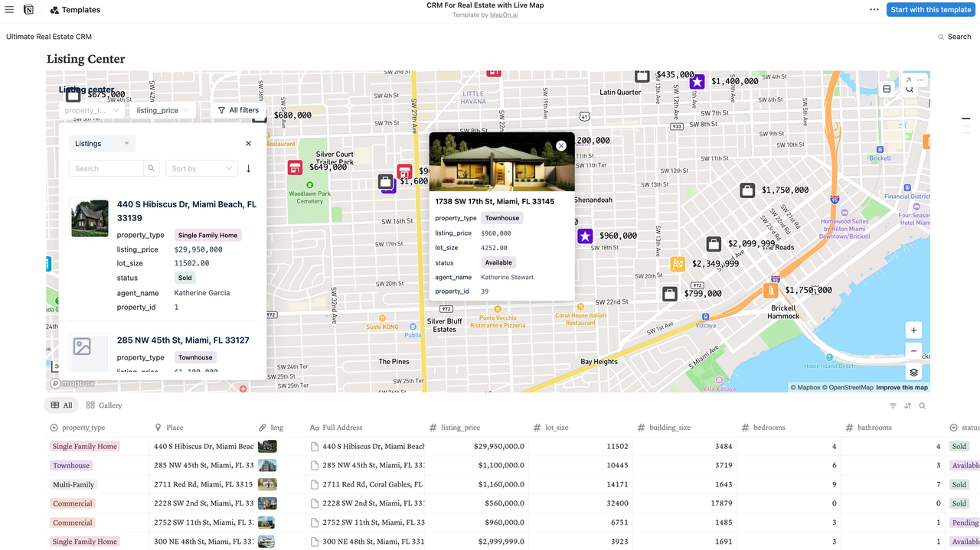Image resolution: width=980 pixels, height=550 pixels.
Task: Open the database filter icon
Action: point(893,405)
